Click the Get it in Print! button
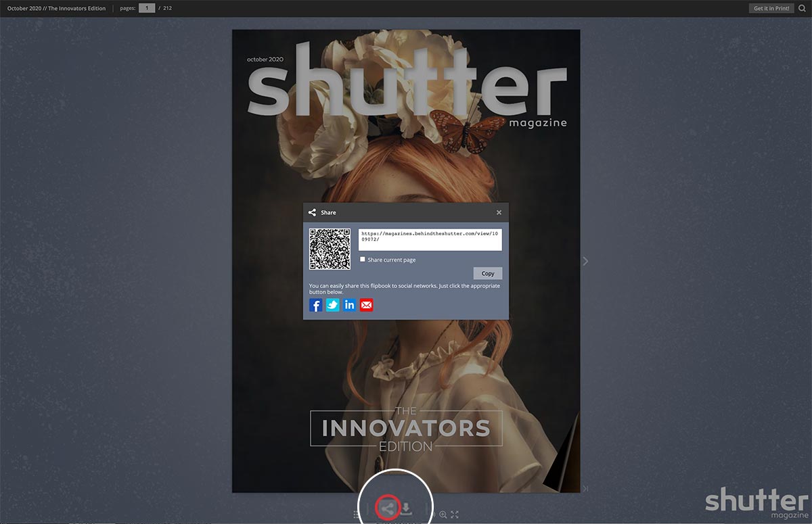 pyautogui.click(x=771, y=8)
